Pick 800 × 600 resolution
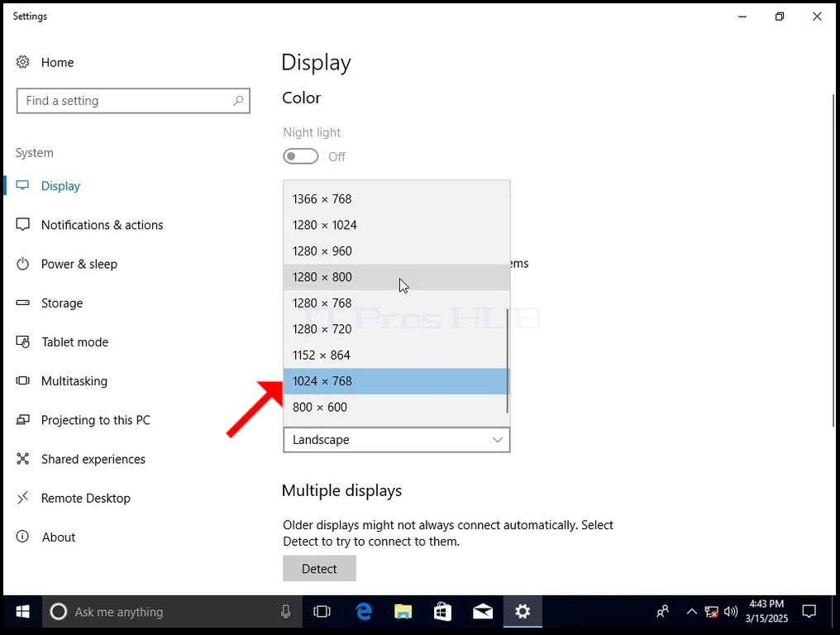 395,408
